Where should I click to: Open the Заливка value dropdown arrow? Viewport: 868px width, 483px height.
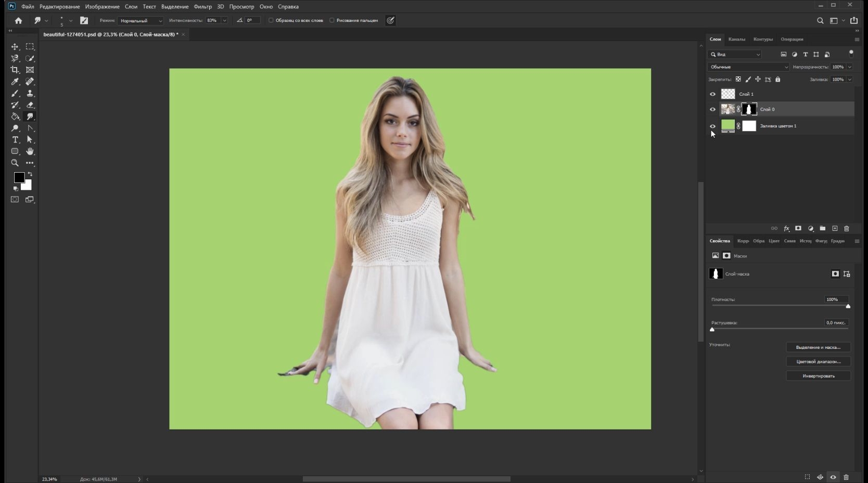(850, 80)
